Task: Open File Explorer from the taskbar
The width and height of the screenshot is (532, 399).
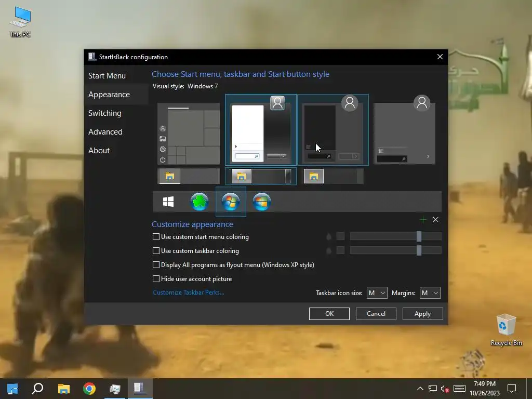Action: pos(64,389)
